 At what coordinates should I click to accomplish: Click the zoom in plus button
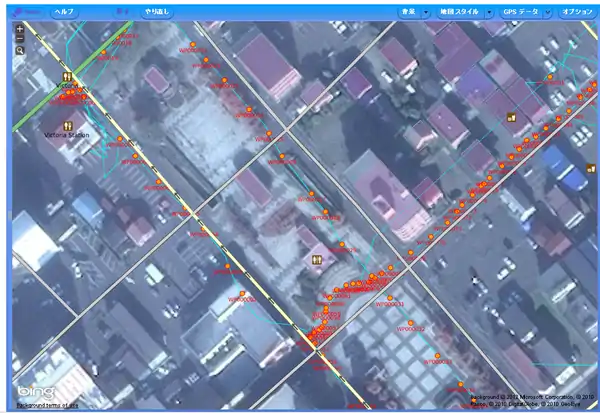19,28
